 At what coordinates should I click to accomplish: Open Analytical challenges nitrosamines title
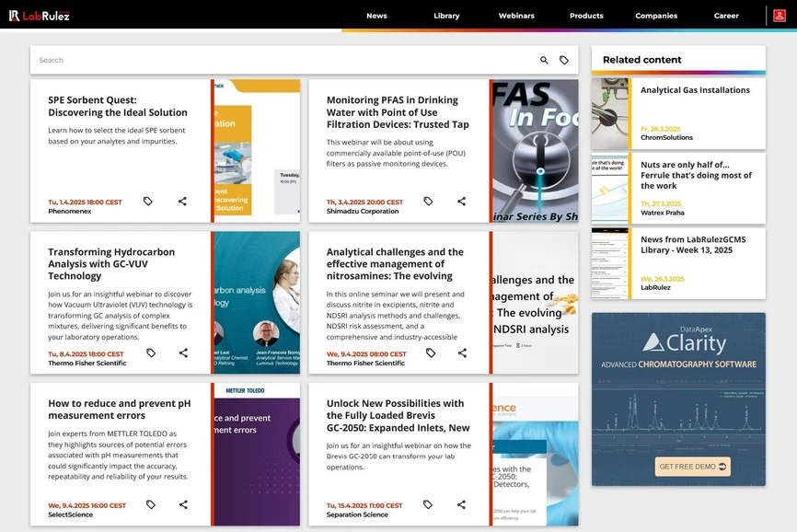pyautogui.click(x=395, y=264)
